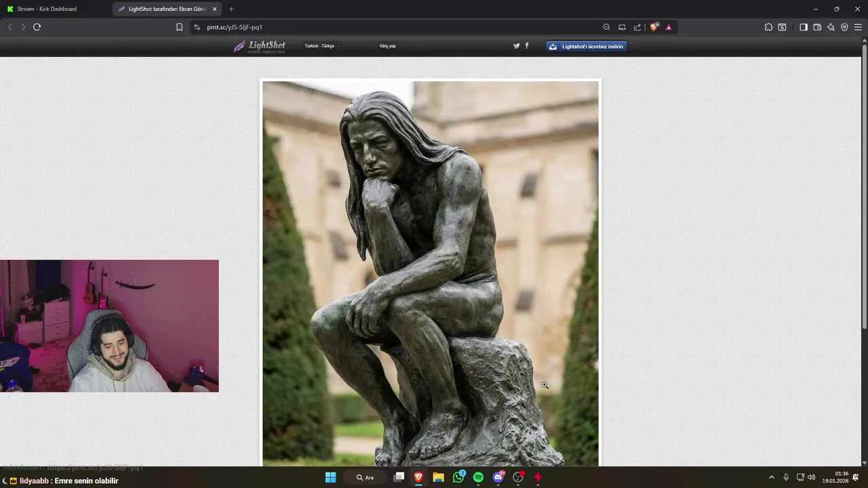Click the taskbar Ara search box

(x=368, y=477)
